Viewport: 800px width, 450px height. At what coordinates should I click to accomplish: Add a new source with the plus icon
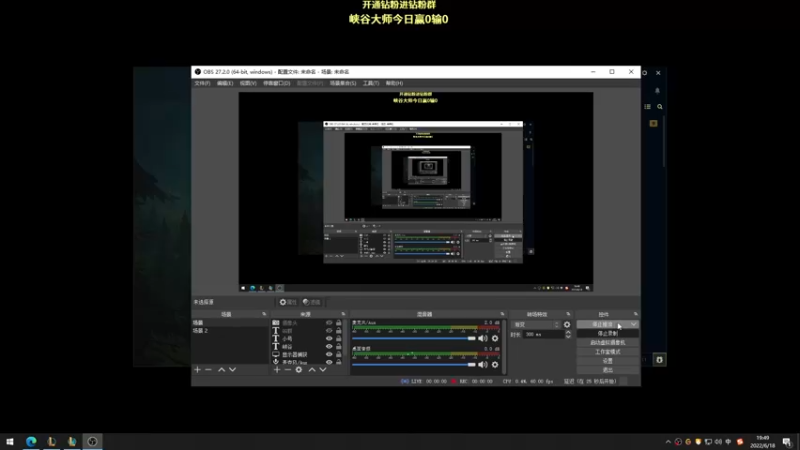pos(277,369)
